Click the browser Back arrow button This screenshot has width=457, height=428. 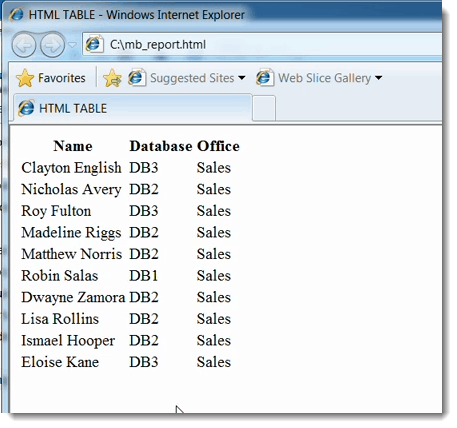click(23, 45)
